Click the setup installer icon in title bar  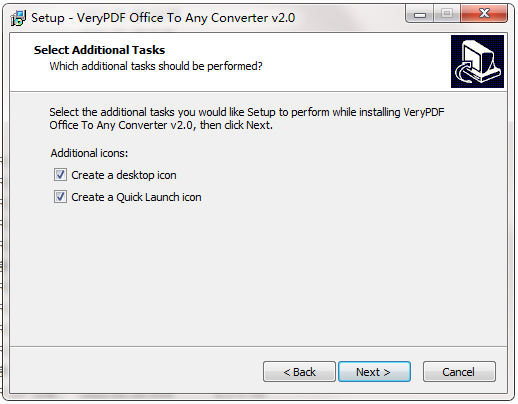18,18
